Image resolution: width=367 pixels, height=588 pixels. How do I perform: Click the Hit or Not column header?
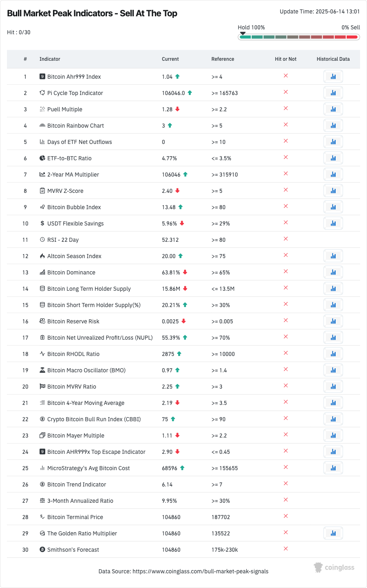tap(285, 59)
